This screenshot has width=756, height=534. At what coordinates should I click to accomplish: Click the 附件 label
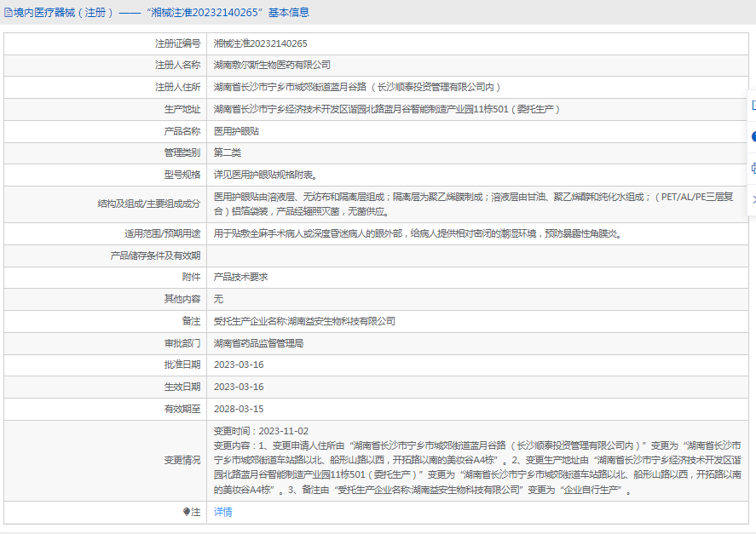click(x=192, y=277)
